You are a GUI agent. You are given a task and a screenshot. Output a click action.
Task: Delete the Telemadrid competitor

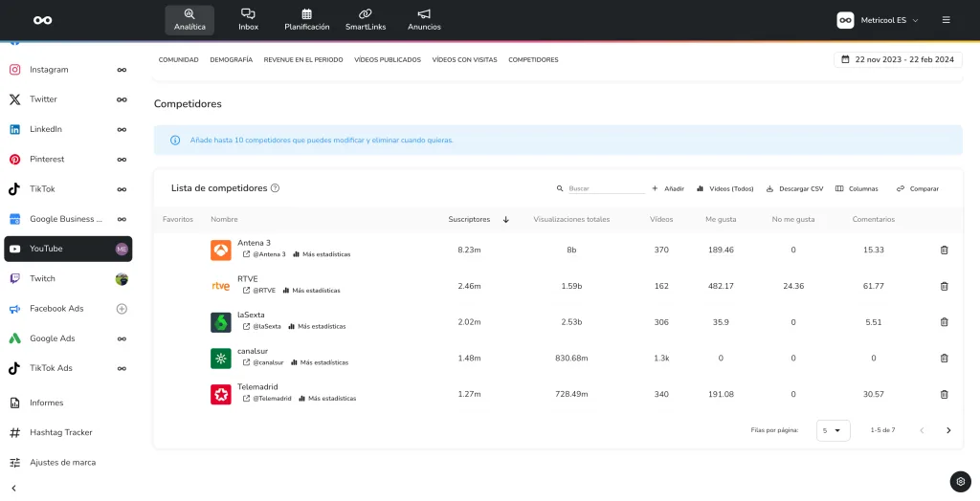tap(944, 395)
